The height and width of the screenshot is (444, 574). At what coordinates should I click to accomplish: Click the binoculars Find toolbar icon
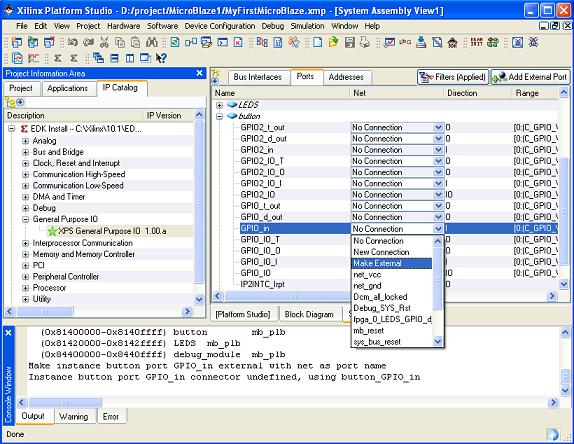coord(151,42)
